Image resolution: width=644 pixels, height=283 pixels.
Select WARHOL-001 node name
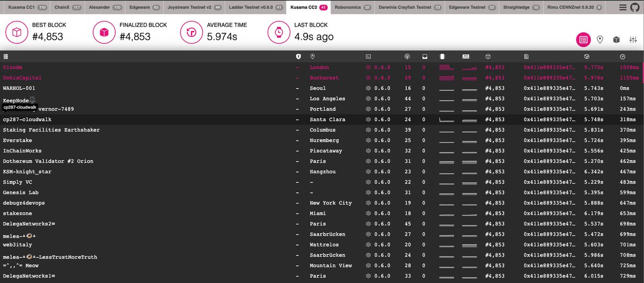click(x=19, y=89)
